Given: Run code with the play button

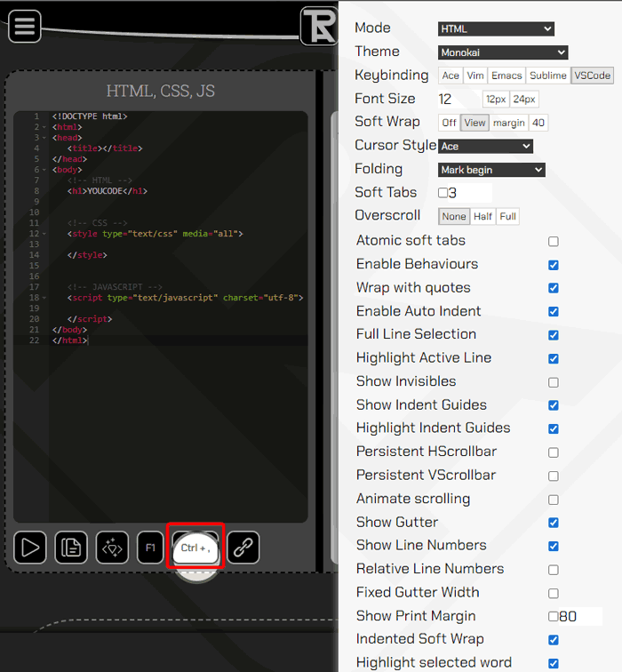Looking at the screenshot, I should 30,548.
